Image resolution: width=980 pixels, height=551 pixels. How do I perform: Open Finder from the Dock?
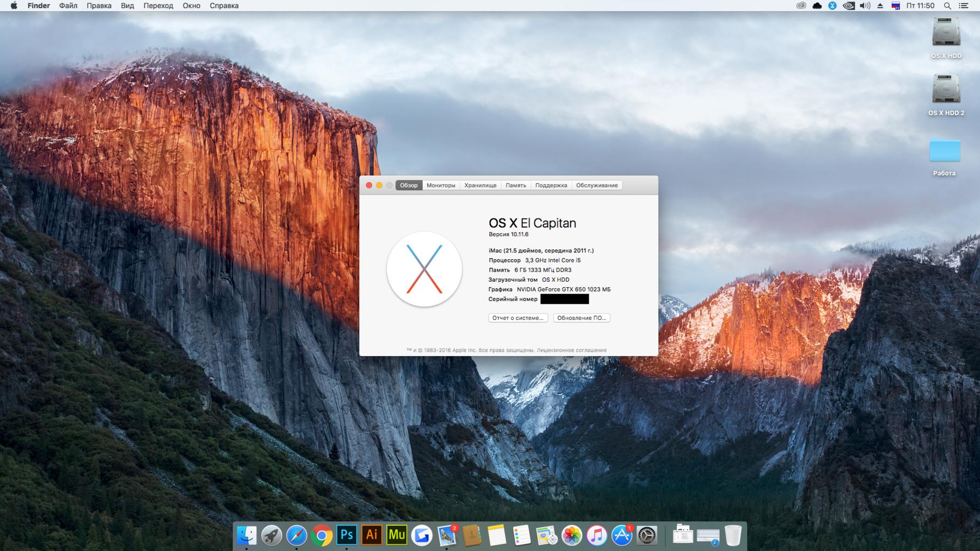(x=247, y=535)
